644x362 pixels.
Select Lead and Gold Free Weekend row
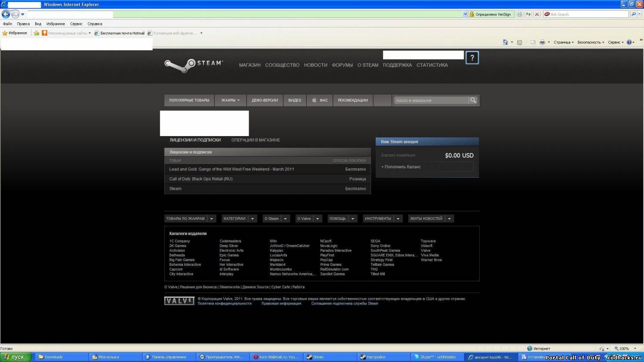point(267,169)
